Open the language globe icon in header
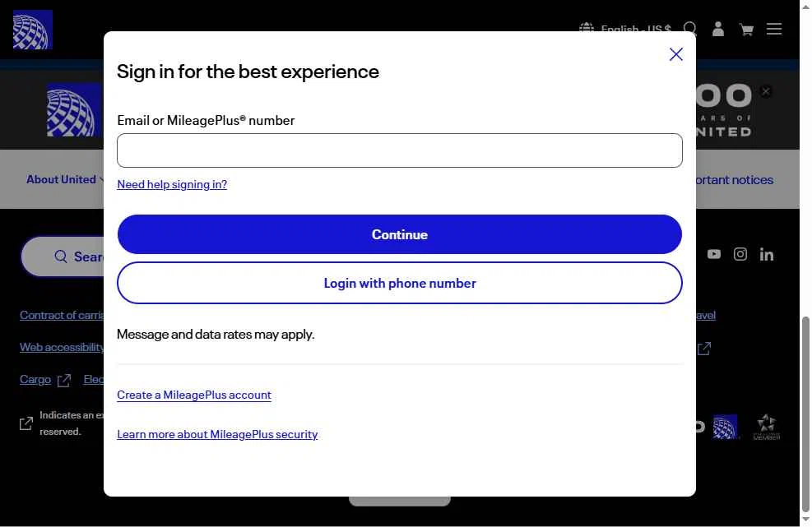Viewport: 812px width, 527px height. point(587,28)
